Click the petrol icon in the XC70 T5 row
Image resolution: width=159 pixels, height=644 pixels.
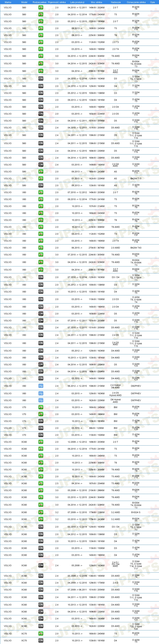[41, 634]
